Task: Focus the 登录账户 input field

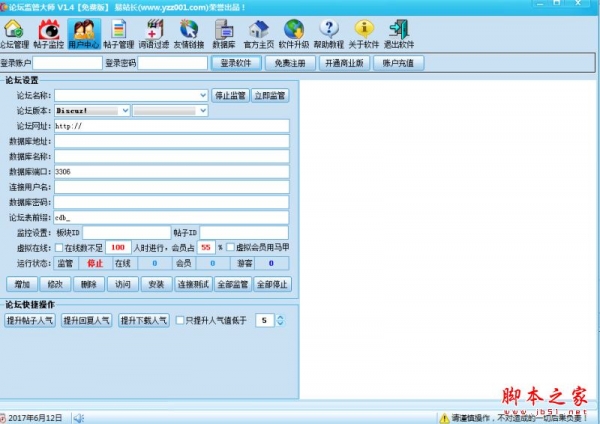Action: [x=67, y=63]
